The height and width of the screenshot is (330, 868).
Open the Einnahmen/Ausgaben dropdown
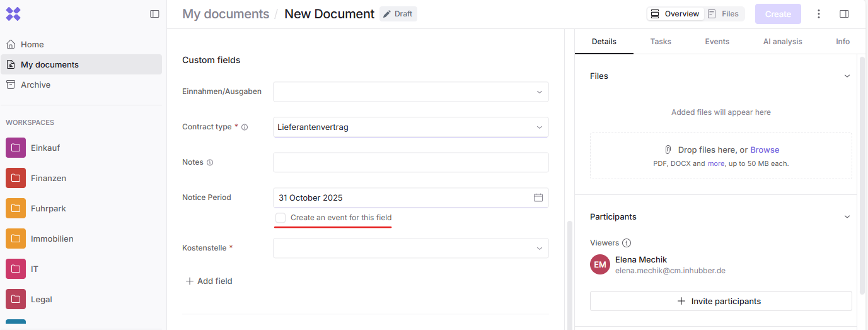click(x=410, y=91)
